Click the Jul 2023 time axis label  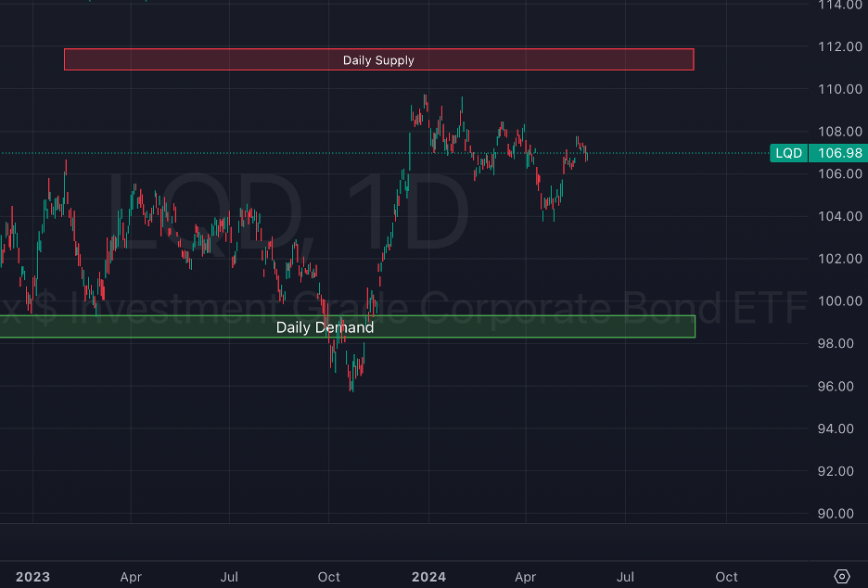pos(229,577)
